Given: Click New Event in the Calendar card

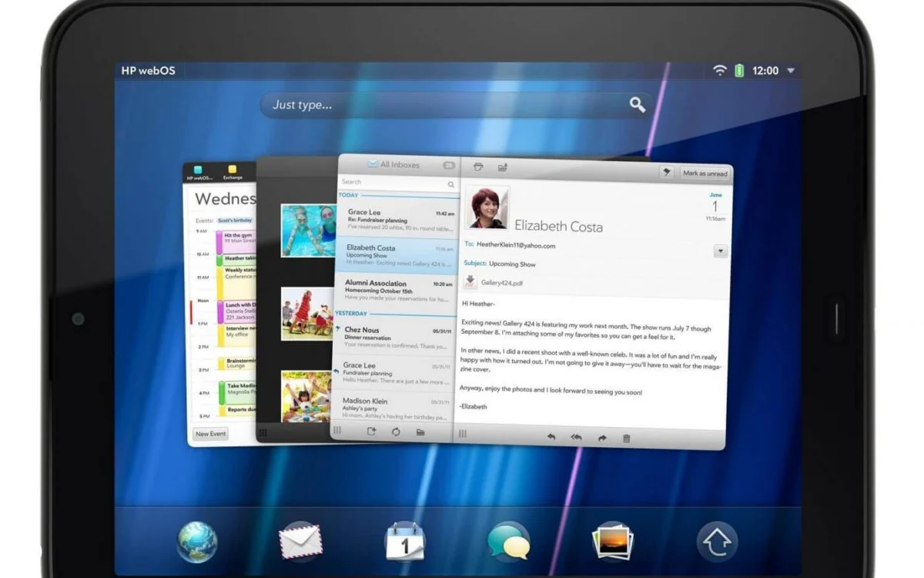Looking at the screenshot, I should tap(211, 434).
